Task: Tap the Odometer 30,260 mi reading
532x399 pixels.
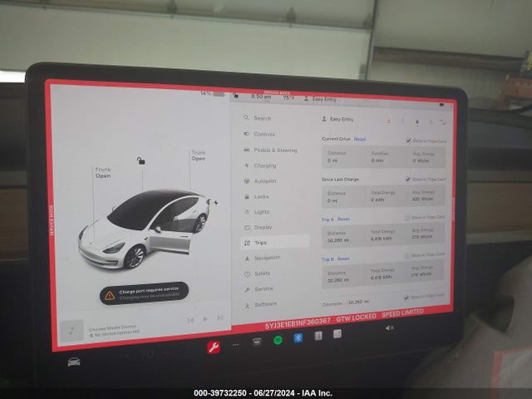Action: click(x=345, y=303)
